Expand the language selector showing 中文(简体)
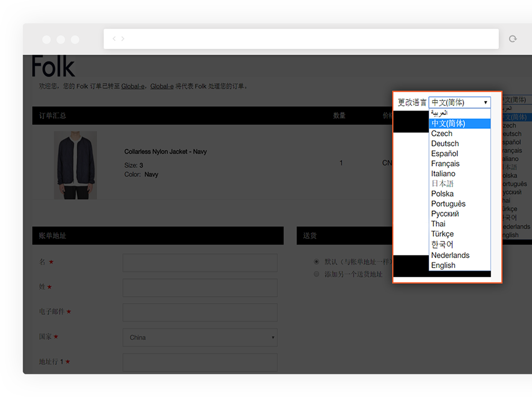532x397 pixels. pyautogui.click(x=459, y=102)
